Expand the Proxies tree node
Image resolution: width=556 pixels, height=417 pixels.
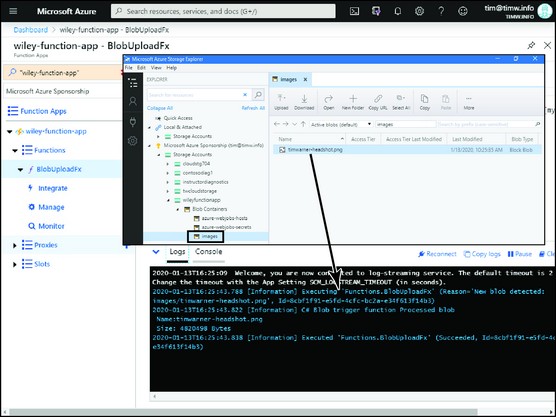click(x=15, y=245)
